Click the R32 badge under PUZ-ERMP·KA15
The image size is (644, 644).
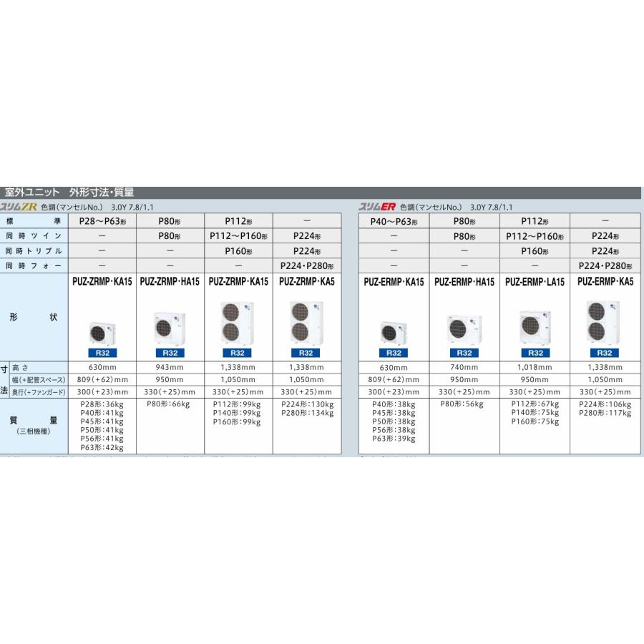(x=394, y=353)
